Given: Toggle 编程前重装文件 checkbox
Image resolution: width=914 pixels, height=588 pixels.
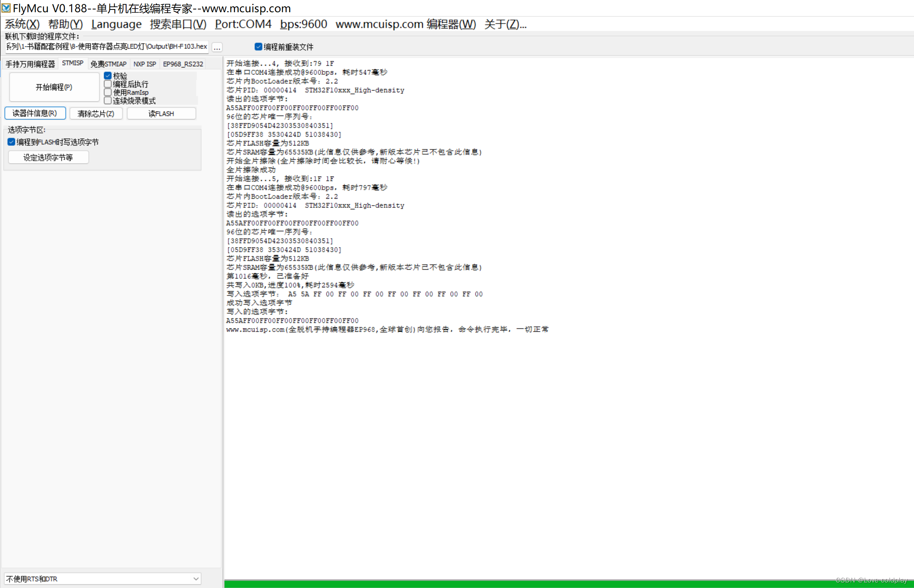Looking at the screenshot, I should pyautogui.click(x=284, y=47).
